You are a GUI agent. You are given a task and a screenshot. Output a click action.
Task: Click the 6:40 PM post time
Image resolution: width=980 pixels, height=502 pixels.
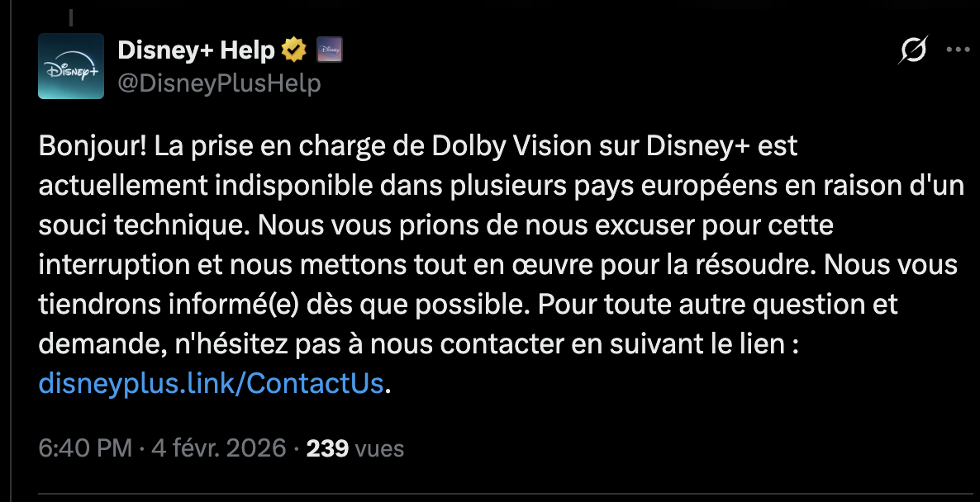[x=85, y=448]
